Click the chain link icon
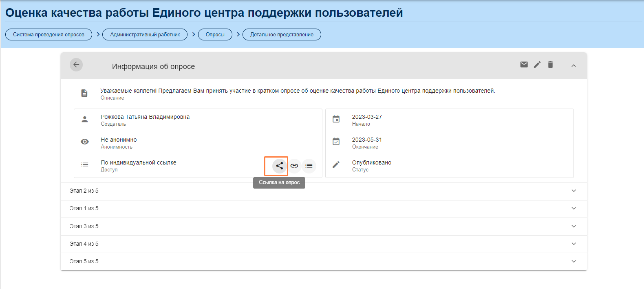This screenshot has height=289, width=644. coord(294,166)
